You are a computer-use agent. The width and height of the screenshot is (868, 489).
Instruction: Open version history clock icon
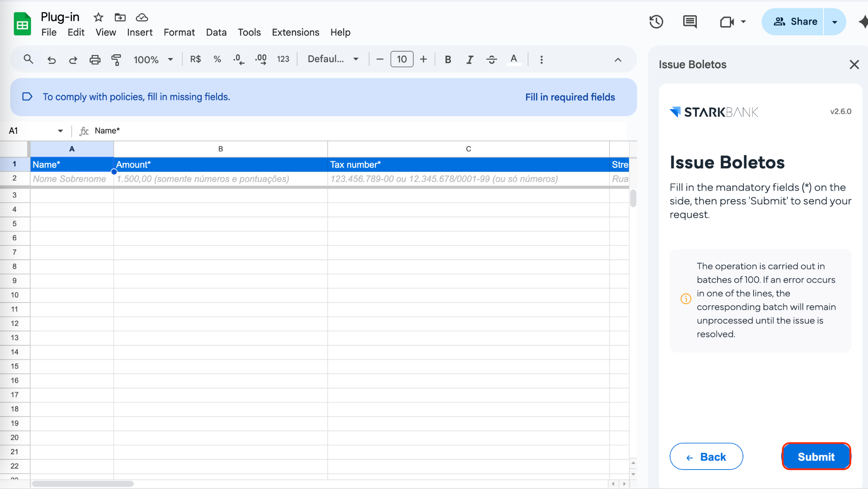coord(656,22)
